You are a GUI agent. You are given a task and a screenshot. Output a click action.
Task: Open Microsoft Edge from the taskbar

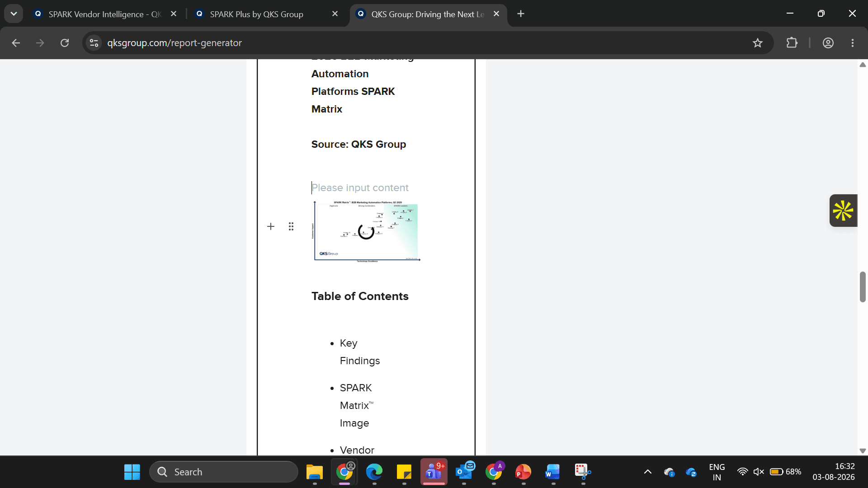tap(374, 472)
